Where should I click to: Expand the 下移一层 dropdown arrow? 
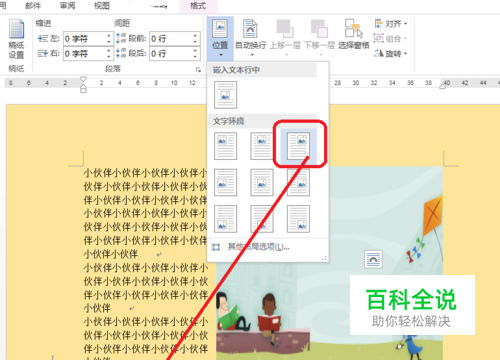coord(321,55)
